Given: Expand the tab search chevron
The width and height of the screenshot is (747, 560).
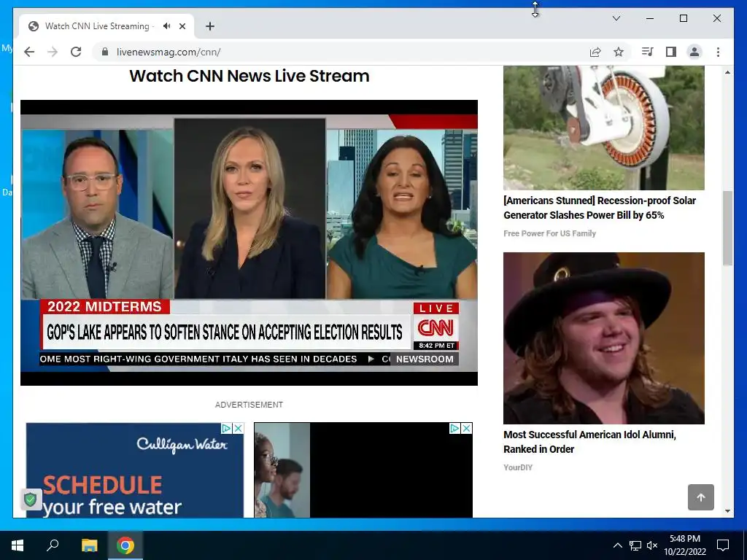Looking at the screenshot, I should point(616,18).
